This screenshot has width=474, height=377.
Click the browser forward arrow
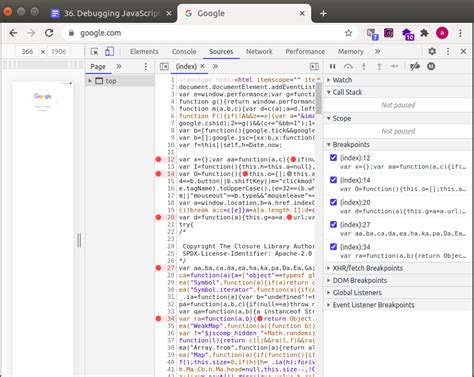coord(31,33)
